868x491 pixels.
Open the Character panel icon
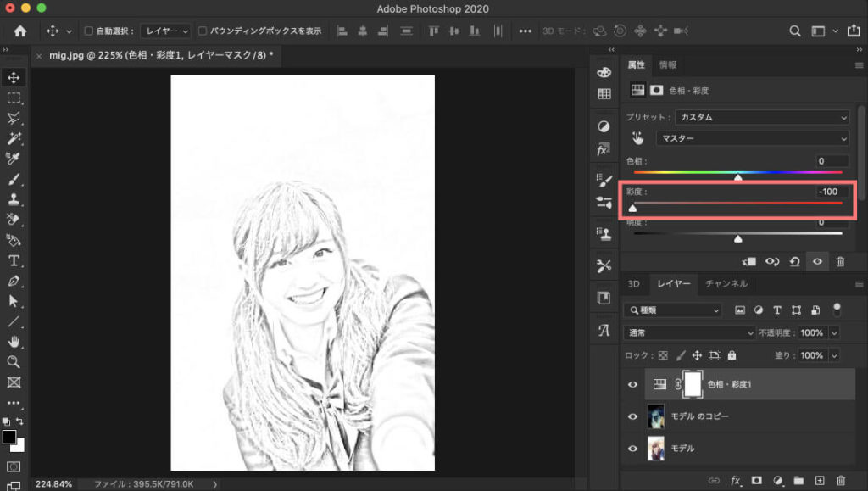pyautogui.click(x=604, y=331)
